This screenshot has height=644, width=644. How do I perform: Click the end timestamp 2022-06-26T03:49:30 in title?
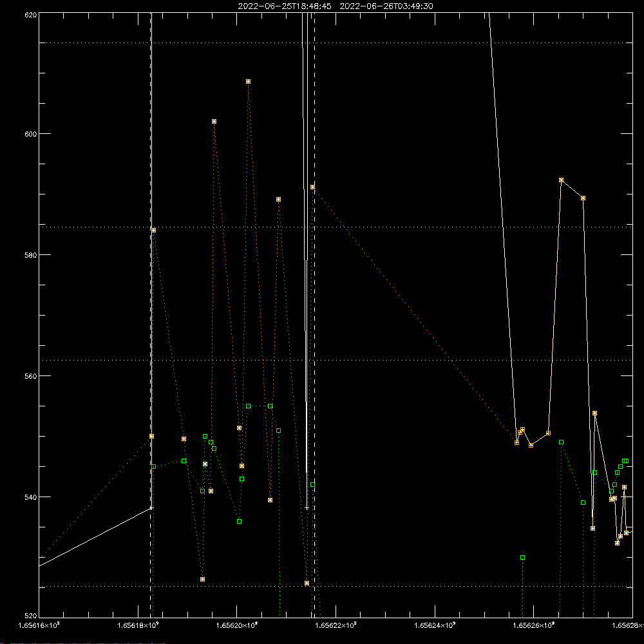pos(386,6)
